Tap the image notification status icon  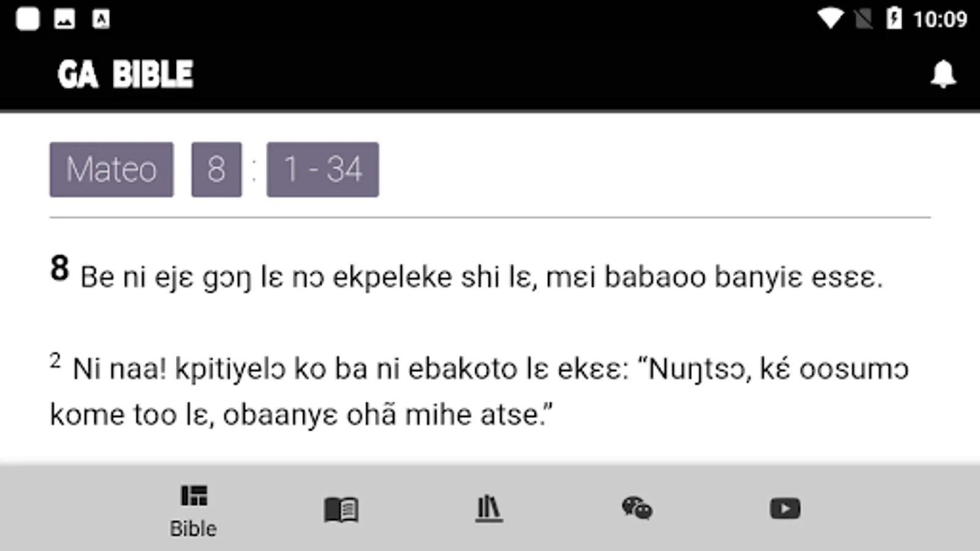[x=64, y=19]
